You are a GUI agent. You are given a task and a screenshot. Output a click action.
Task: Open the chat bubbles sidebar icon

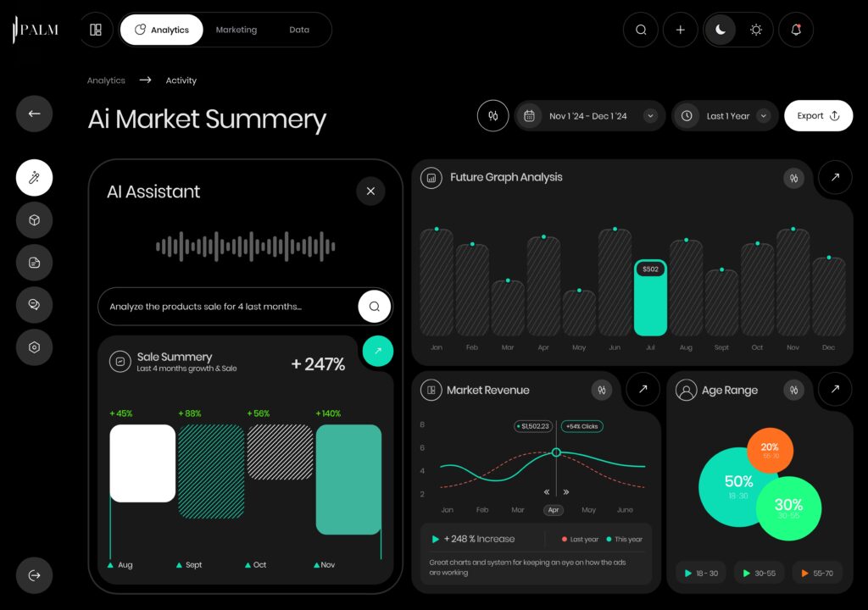(x=34, y=305)
